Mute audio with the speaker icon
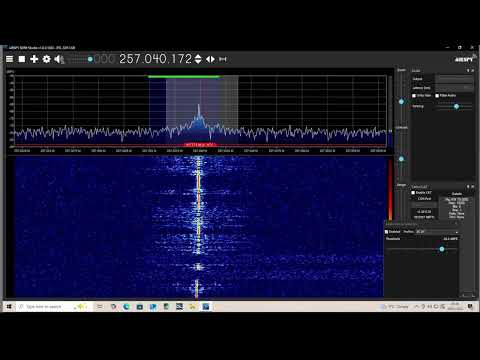Viewport: 480px width, 360px height. click(59, 59)
